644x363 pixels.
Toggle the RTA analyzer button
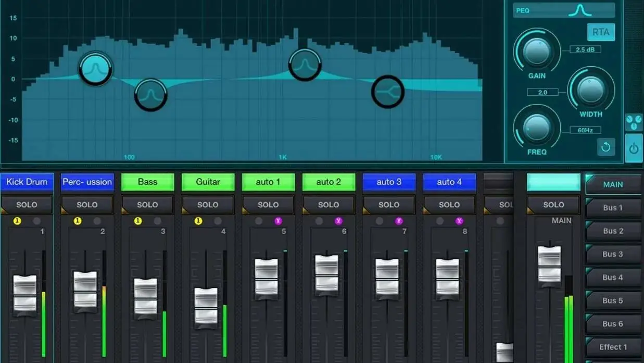(x=601, y=32)
